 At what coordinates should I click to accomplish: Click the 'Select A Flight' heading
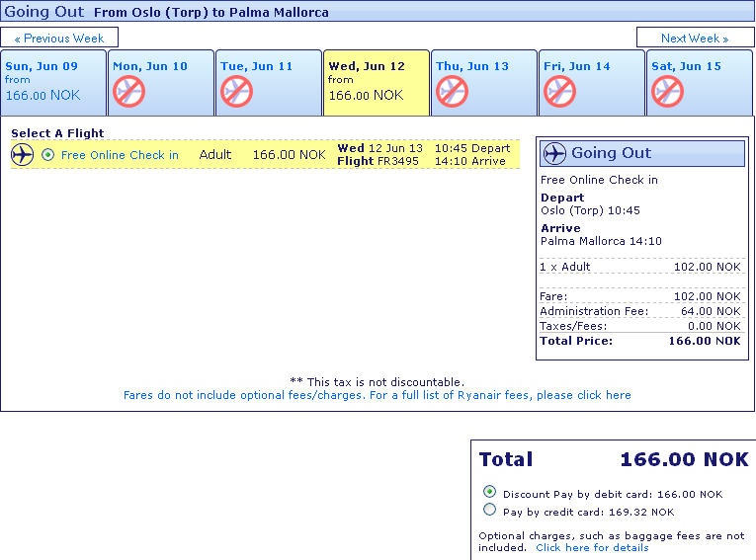click(57, 133)
